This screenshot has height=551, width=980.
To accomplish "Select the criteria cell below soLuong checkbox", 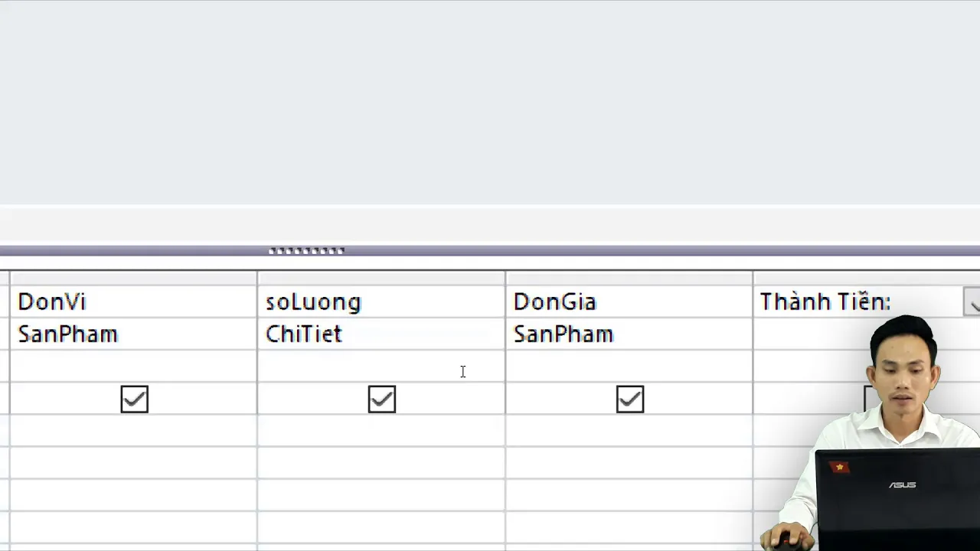I will (381, 431).
